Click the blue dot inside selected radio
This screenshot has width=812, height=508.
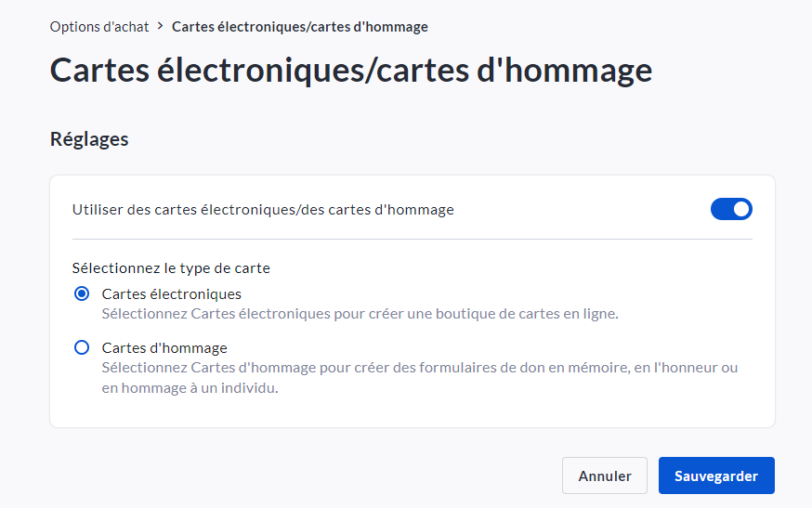pos(82,293)
